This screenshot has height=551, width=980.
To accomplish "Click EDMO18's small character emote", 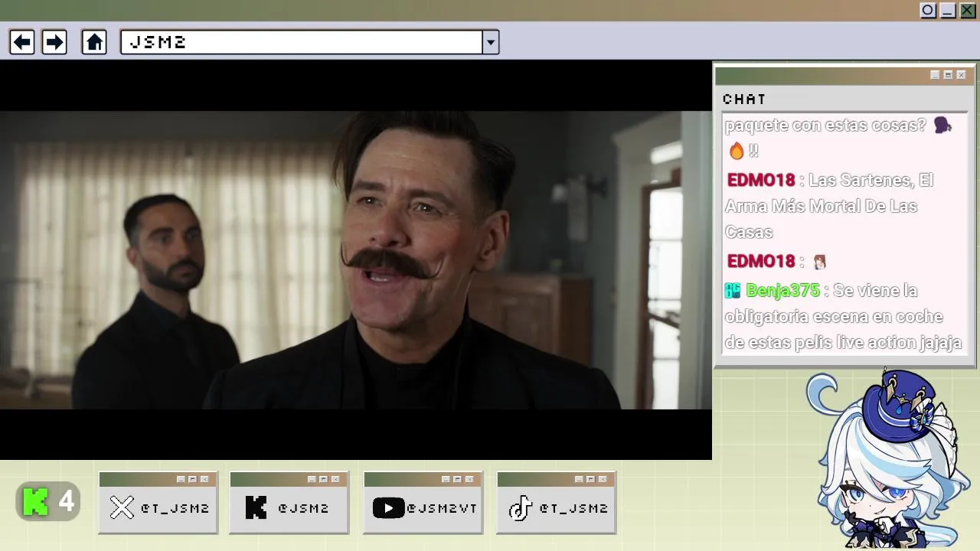I will 820,262.
